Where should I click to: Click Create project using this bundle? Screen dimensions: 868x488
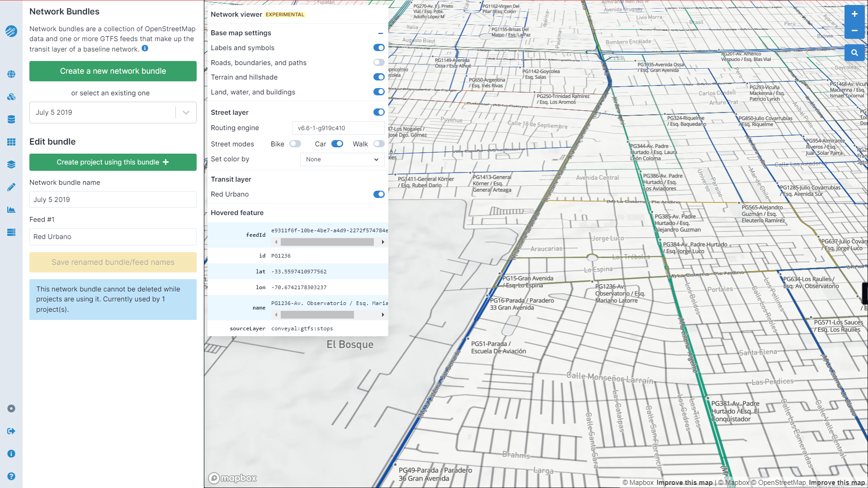coord(113,162)
